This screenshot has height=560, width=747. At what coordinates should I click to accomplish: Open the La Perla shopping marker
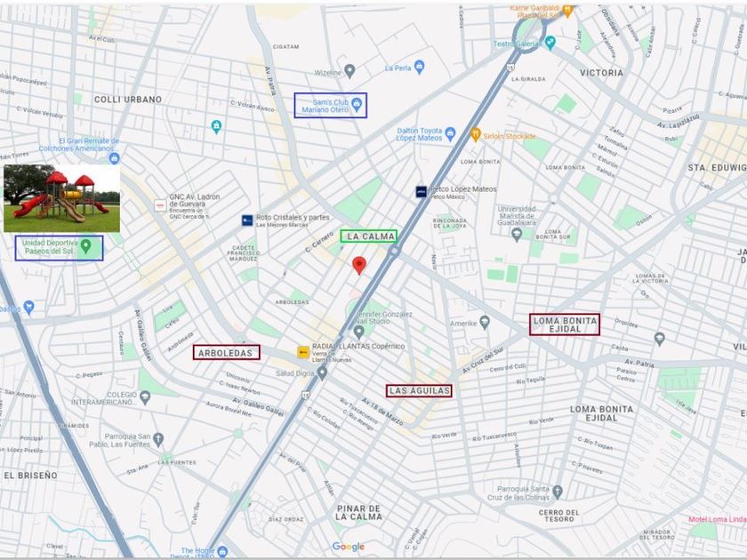point(419,68)
